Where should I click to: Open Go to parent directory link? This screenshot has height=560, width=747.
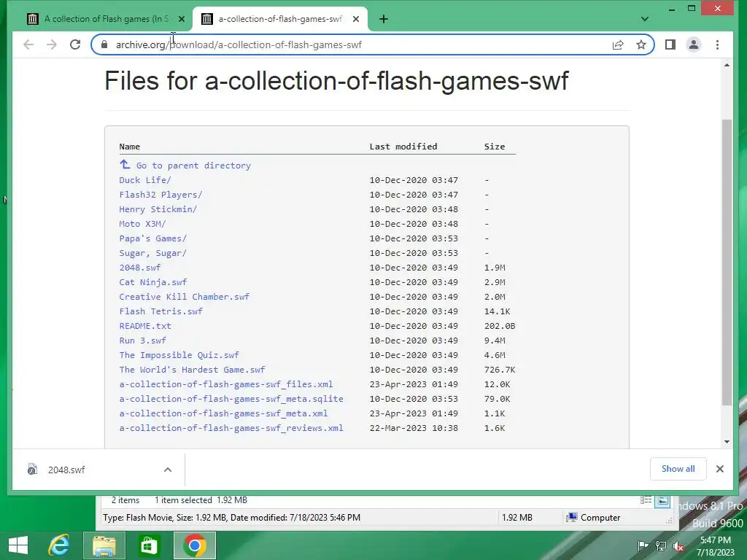(x=193, y=166)
